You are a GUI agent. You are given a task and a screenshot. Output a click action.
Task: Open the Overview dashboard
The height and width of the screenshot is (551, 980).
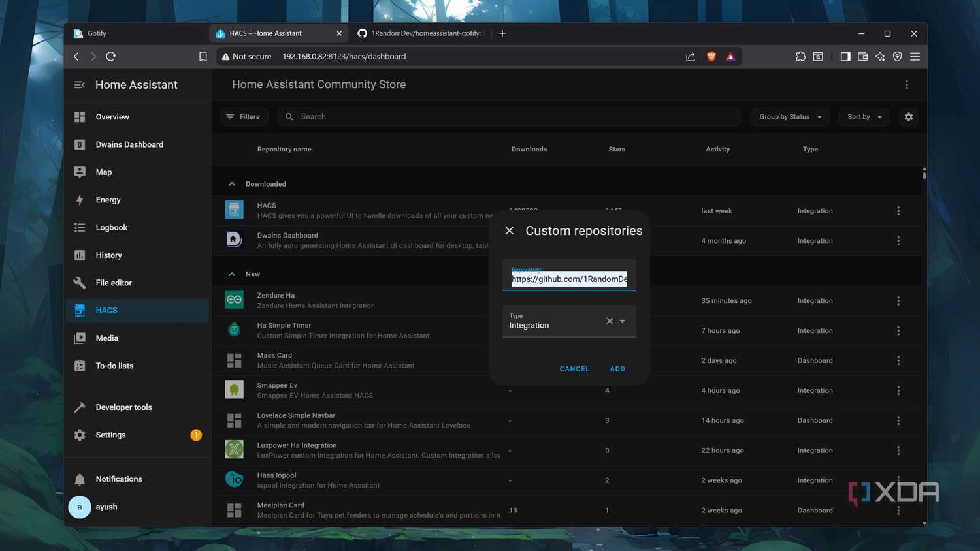137,117
